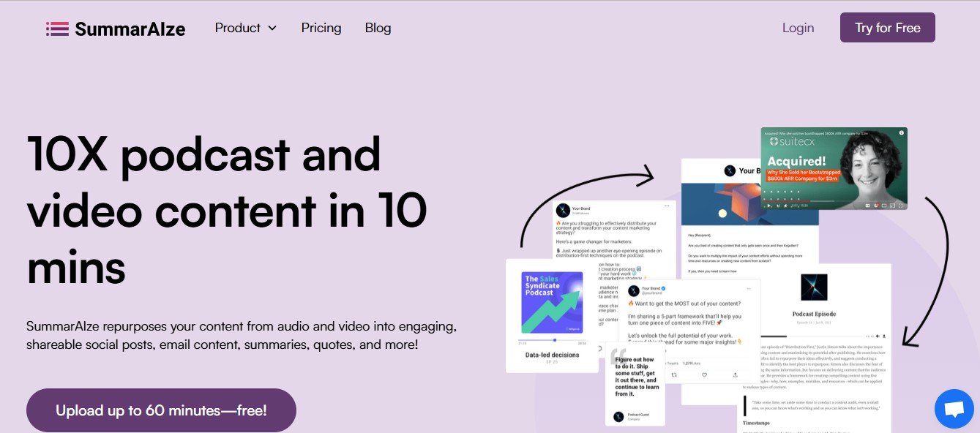The height and width of the screenshot is (433, 980).
Task: Click the Login link
Action: (x=798, y=28)
